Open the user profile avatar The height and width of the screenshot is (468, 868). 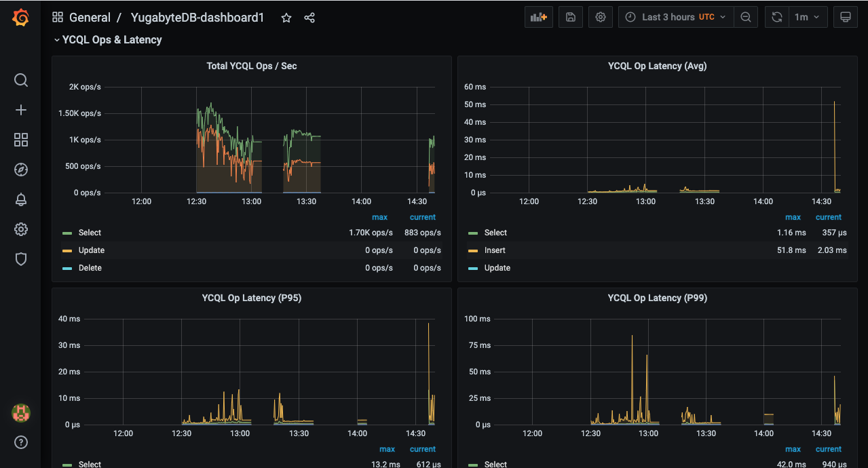point(20,412)
